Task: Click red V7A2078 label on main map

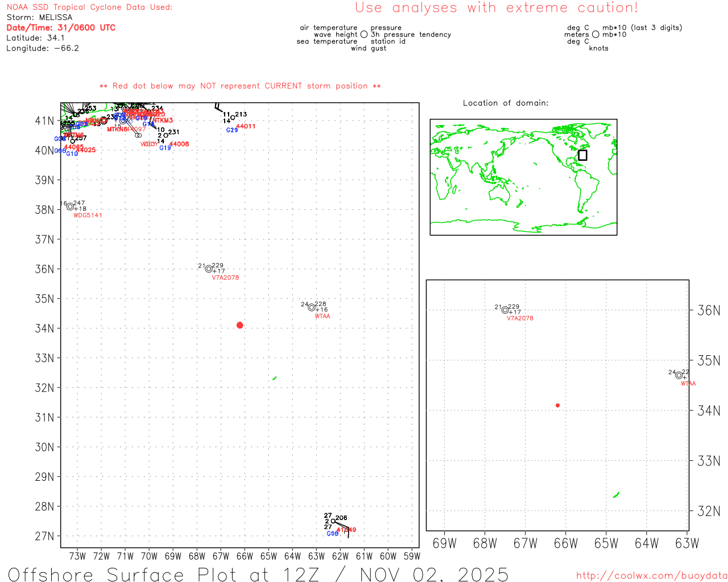Action: coord(226,277)
